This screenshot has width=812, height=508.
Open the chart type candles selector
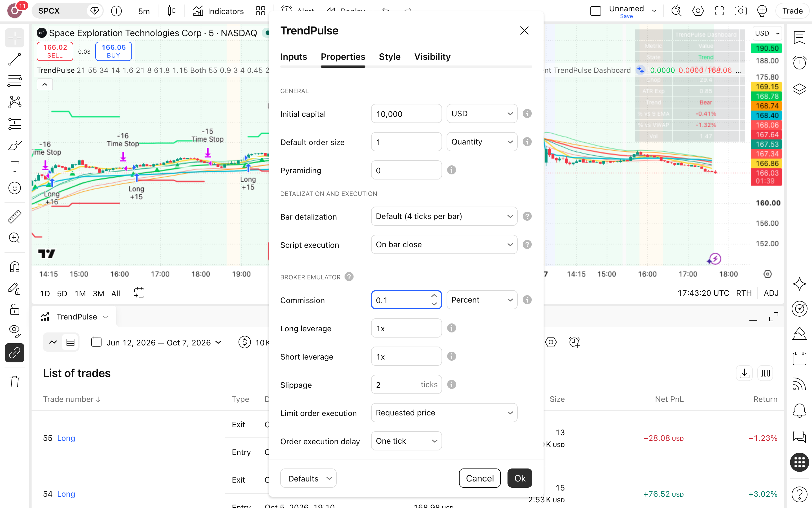[x=171, y=11]
